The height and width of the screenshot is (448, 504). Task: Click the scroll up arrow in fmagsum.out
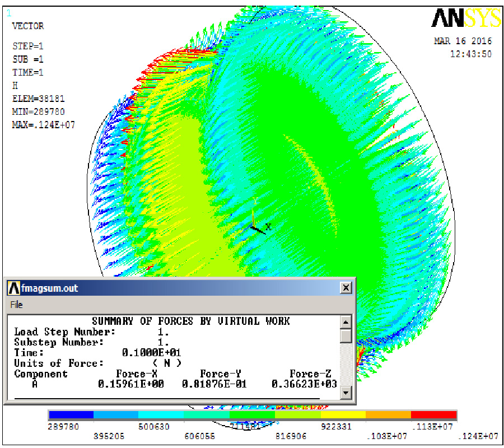point(346,322)
